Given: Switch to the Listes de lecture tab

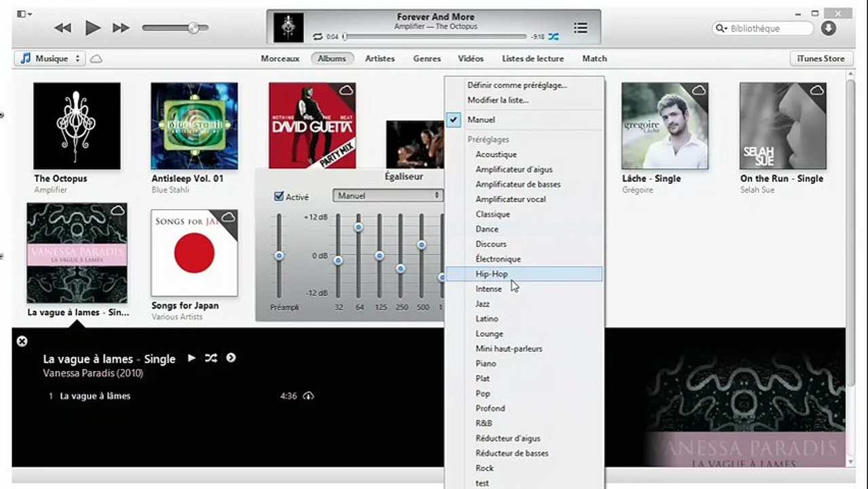Looking at the screenshot, I should coord(533,58).
